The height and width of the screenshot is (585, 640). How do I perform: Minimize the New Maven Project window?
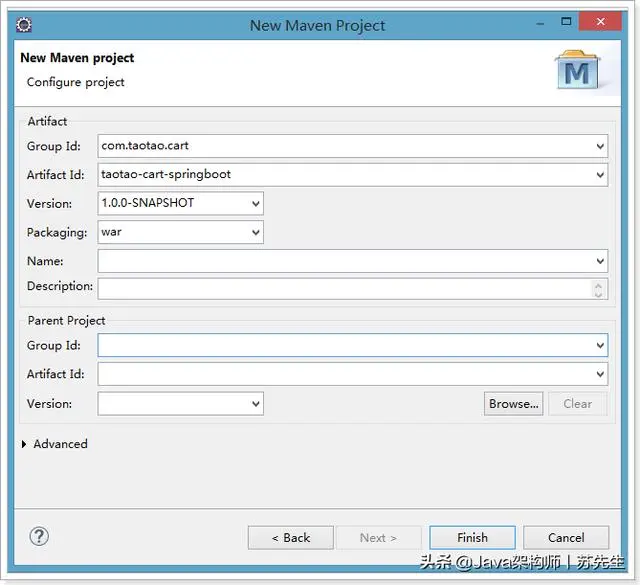click(540, 22)
